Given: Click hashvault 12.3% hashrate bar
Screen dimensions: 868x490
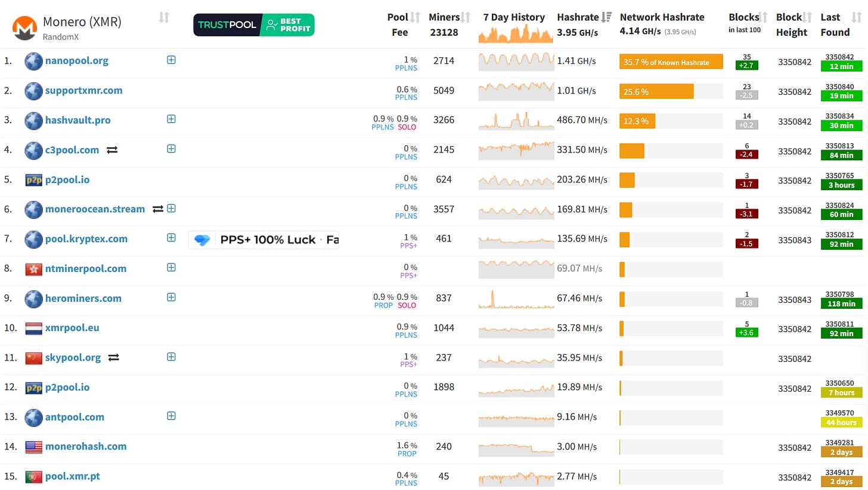Looking at the screenshot, I should point(637,121).
